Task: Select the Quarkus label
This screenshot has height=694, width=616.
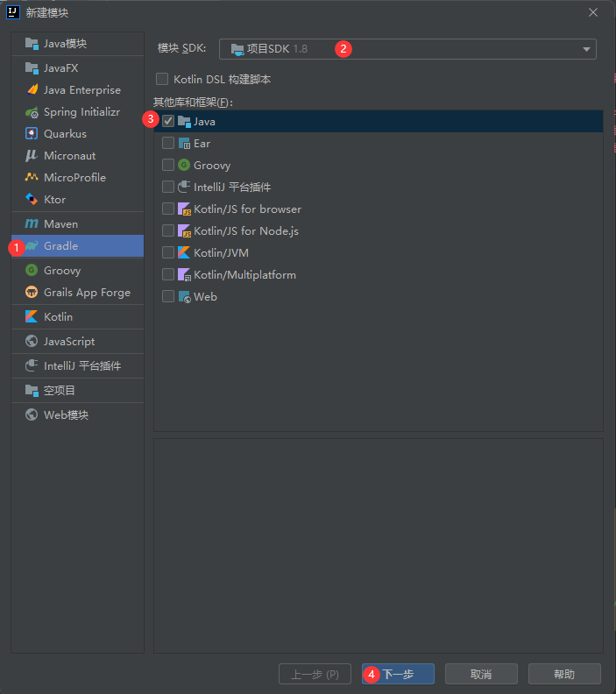Action: pyautogui.click(x=65, y=134)
